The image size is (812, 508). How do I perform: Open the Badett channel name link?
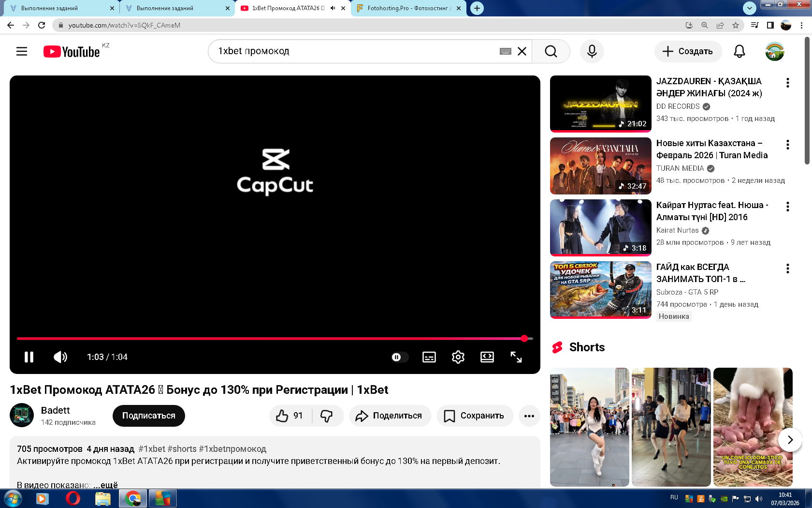click(x=56, y=410)
